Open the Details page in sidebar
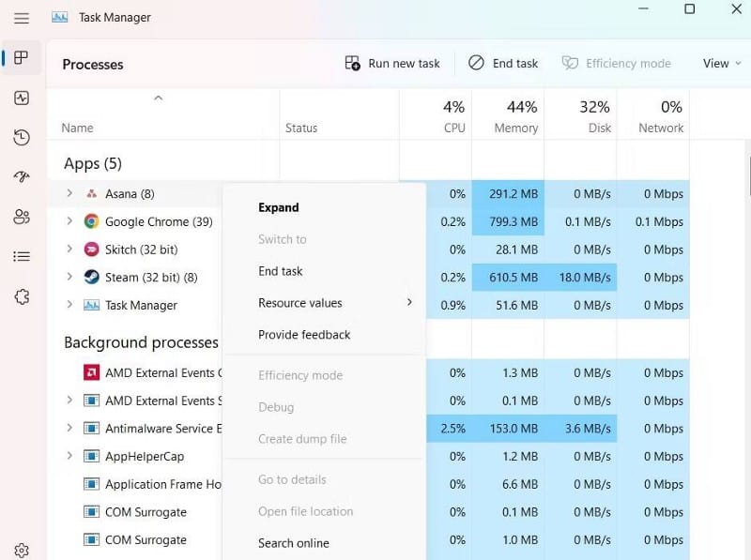The width and height of the screenshot is (751, 560). pos(22,256)
